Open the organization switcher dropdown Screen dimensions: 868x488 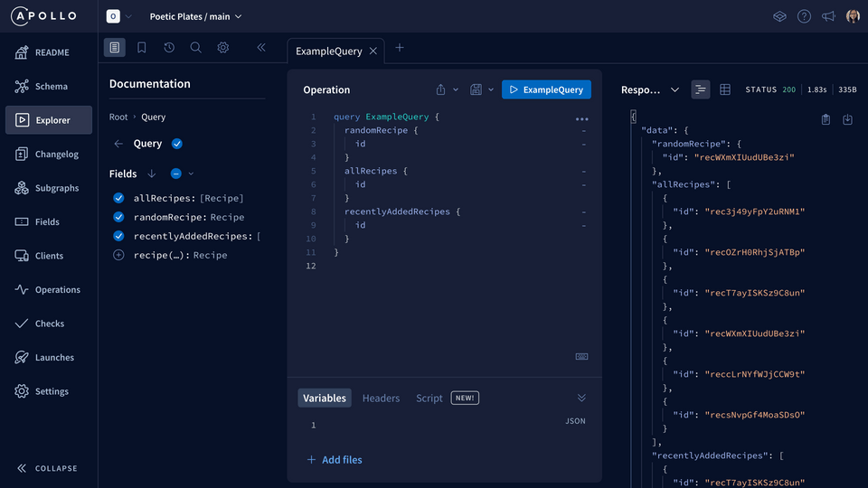pyautogui.click(x=119, y=16)
